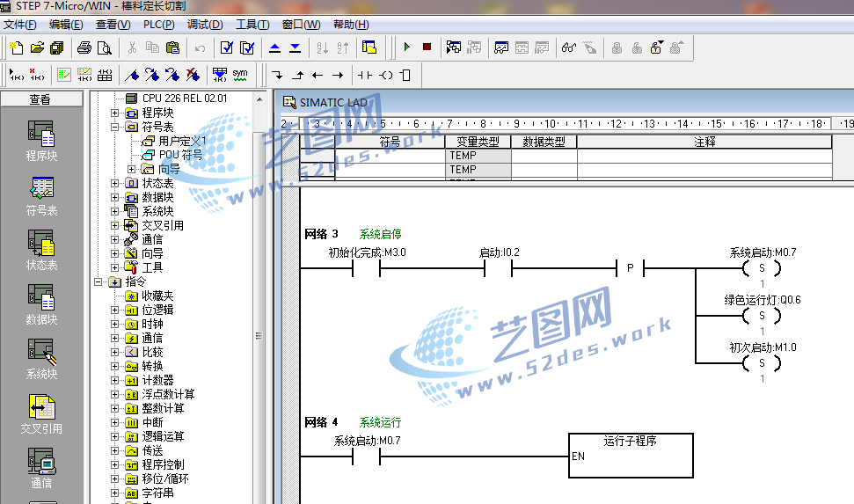This screenshot has height=504, width=854.
Task: Click the 系统启停 network 3 comment
Action: [x=380, y=234]
